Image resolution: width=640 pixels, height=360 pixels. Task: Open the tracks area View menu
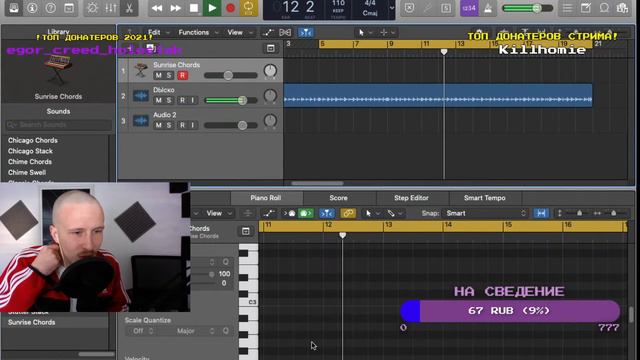pos(239,32)
